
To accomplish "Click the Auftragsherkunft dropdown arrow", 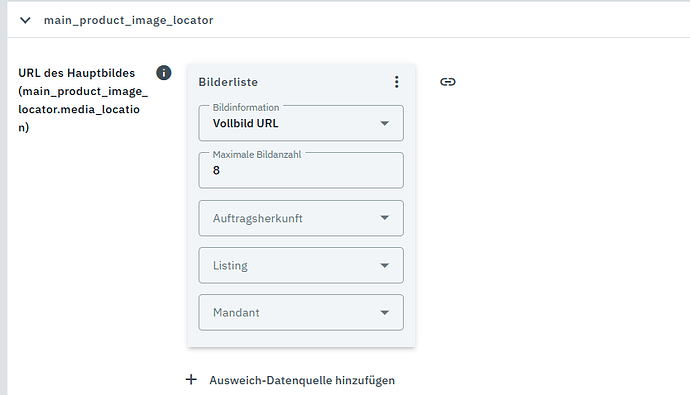I will pyautogui.click(x=385, y=218).
